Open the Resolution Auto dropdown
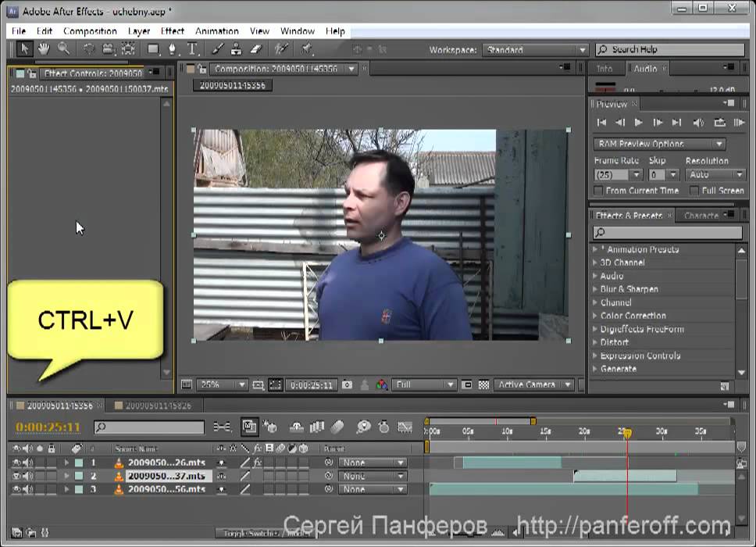The height and width of the screenshot is (547, 756). (715, 174)
